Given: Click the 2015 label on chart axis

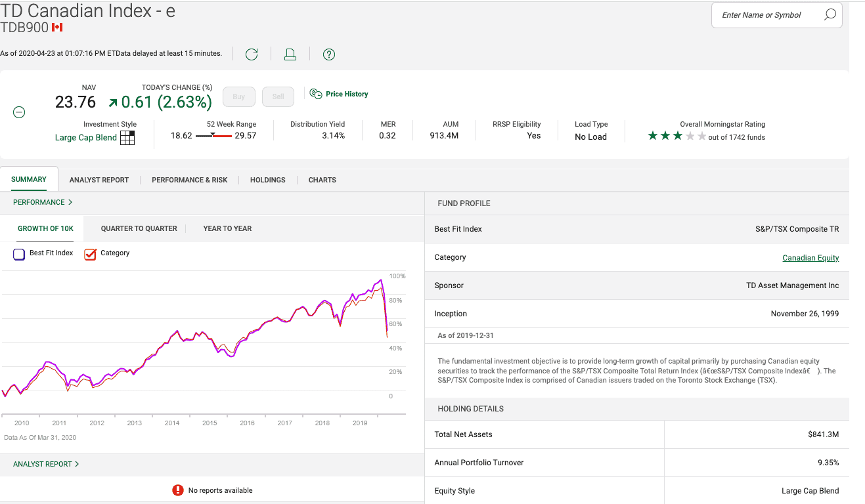Looking at the screenshot, I should pyautogui.click(x=210, y=423).
